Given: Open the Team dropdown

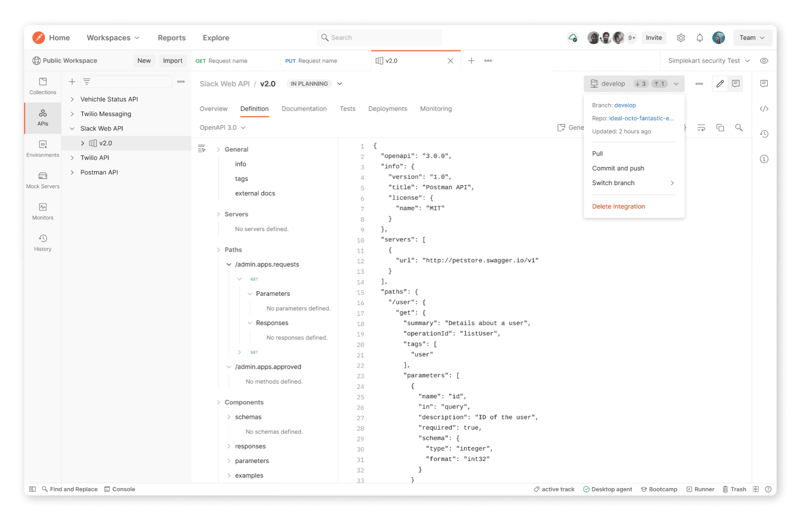Looking at the screenshot, I should pyautogui.click(x=751, y=38).
